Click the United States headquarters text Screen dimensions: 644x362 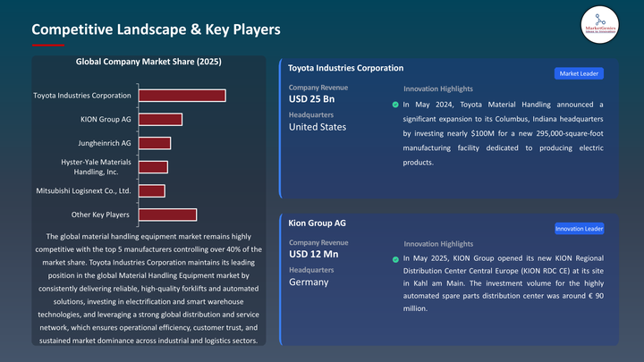pos(318,127)
